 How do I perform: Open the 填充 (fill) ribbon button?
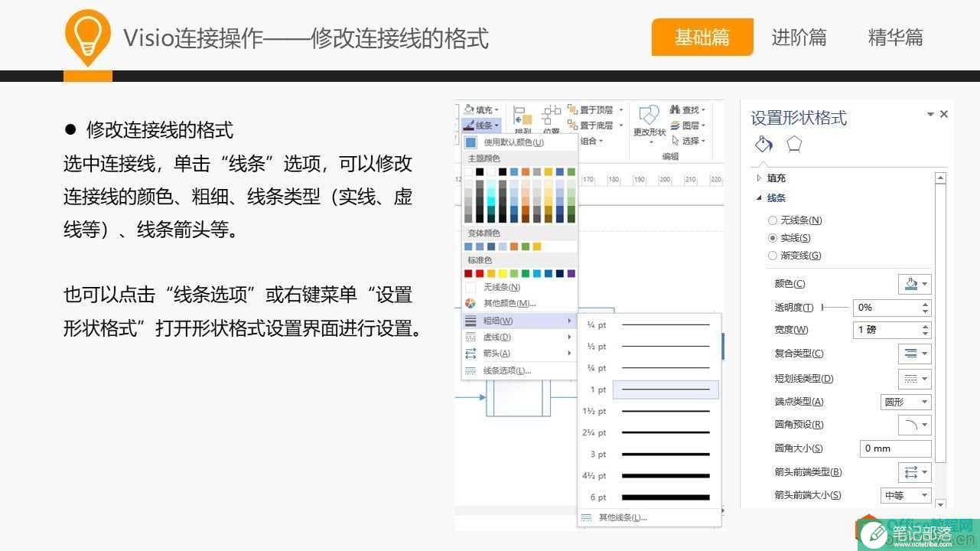[x=481, y=110]
